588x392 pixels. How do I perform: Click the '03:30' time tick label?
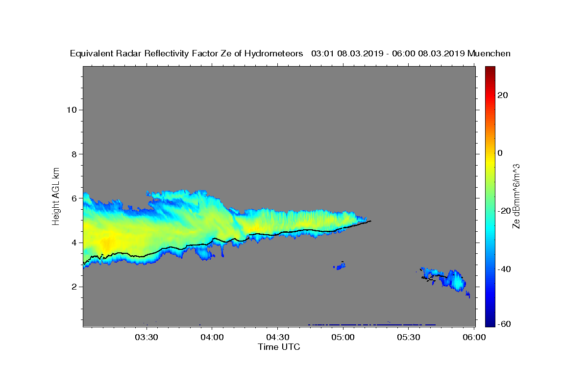coord(147,338)
